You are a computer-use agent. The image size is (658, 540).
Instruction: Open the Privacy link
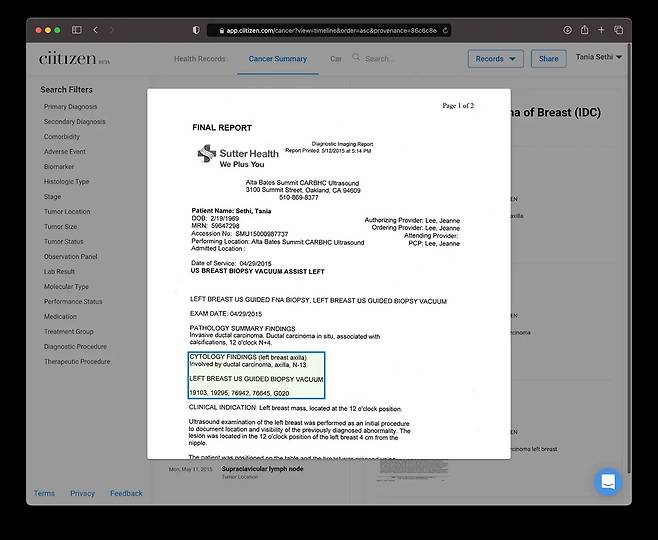pyautogui.click(x=82, y=493)
